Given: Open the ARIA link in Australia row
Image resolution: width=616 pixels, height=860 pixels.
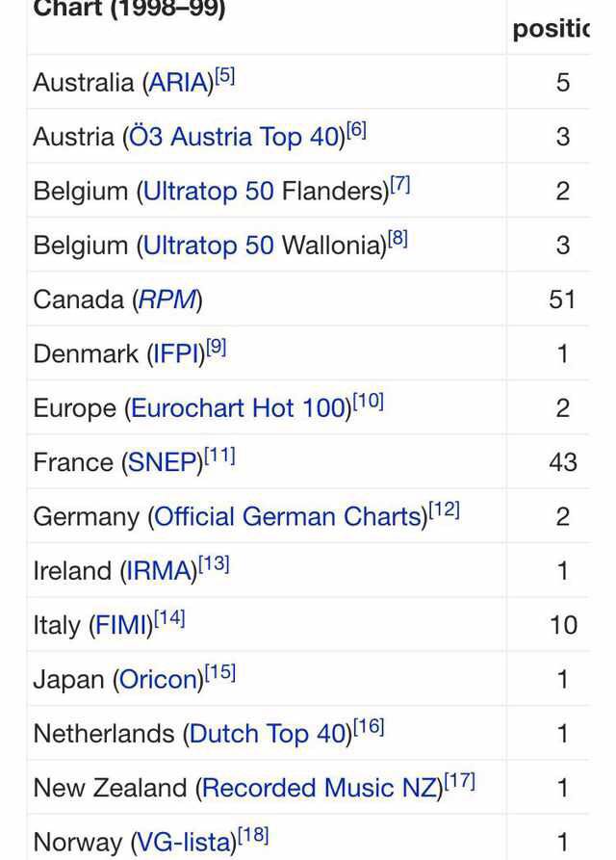Looking at the screenshot, I should (178, 83).
